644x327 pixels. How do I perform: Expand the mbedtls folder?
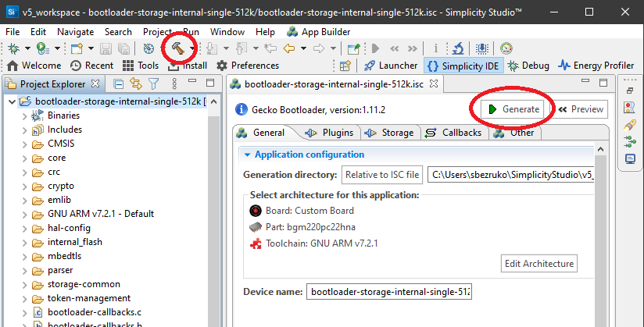click(25, 257)
